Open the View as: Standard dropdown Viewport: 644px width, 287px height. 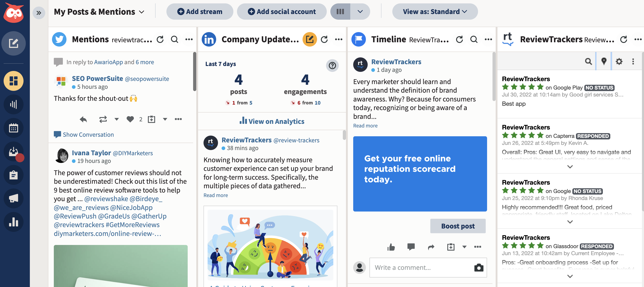[x=435, y=12]
